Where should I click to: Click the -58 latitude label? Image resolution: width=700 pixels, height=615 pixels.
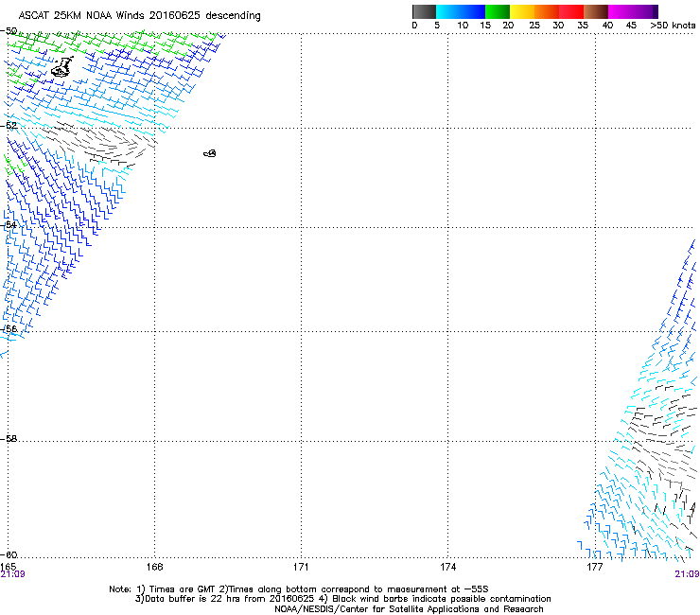(9, 439)
